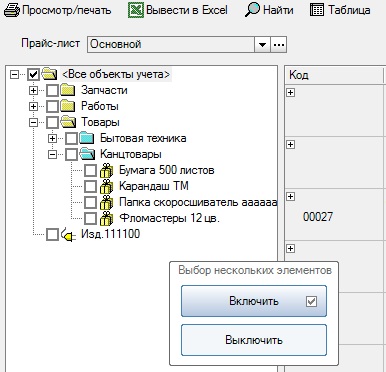Select the Папка скоросшиватель tree item
Viewport: 386px width, 372px height.
click(x=198, y=202)
